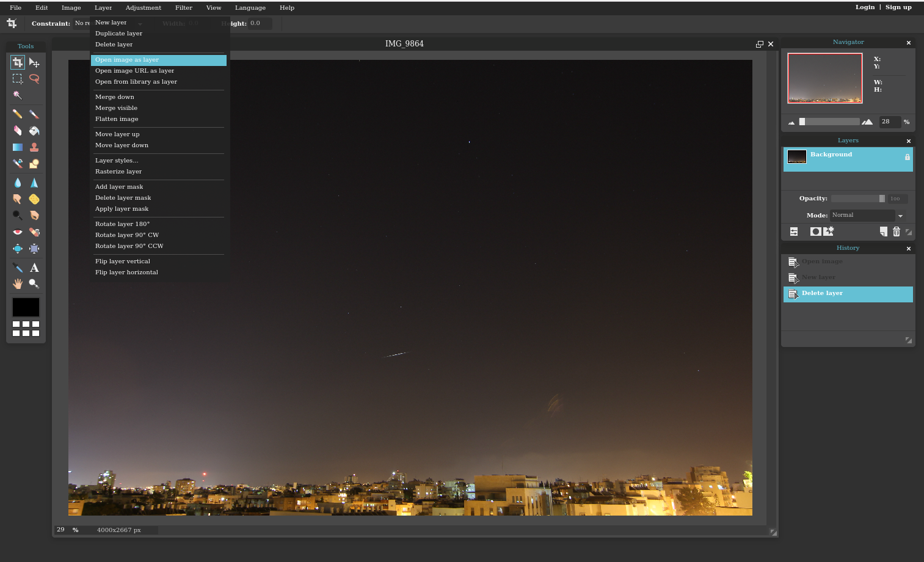Delete layer using trash icon
Image resolution: width=924 pixels, height=562 pixels.
click(897, 232)
